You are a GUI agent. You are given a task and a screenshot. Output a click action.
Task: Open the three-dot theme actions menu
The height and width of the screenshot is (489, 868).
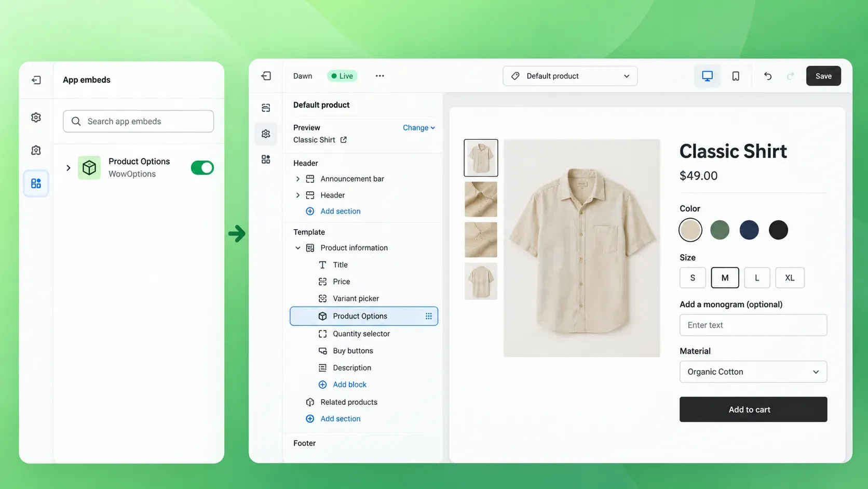(x=380, y=76)
